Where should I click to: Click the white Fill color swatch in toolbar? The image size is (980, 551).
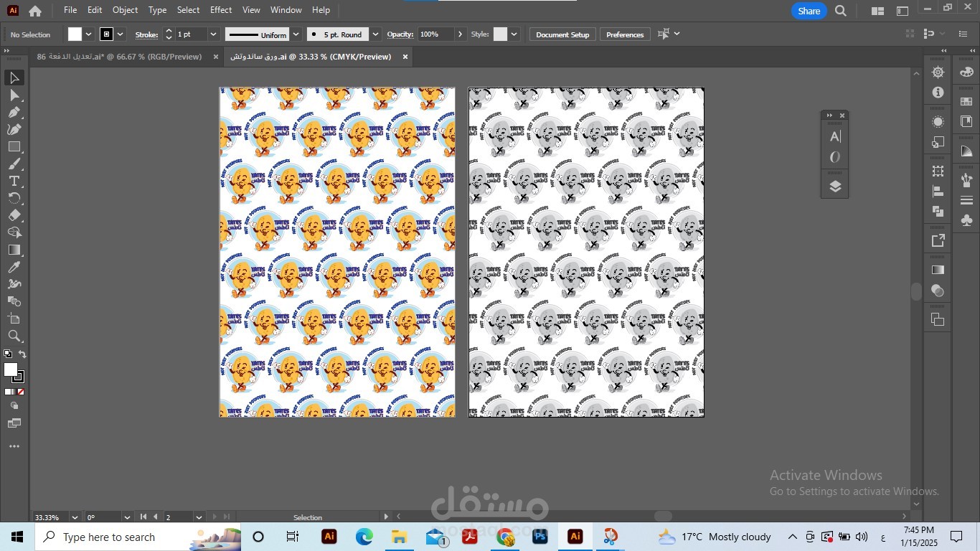pyautogui.click(x=10, y=369)
